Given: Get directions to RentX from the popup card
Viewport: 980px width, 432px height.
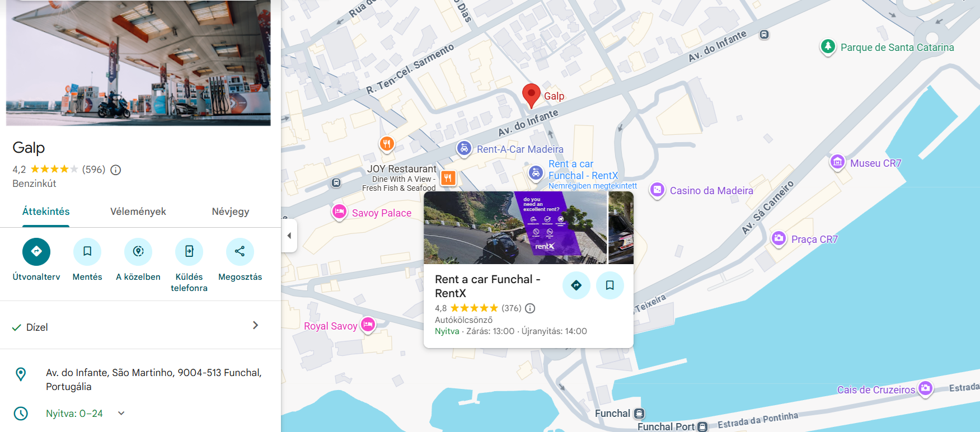Looking at the screenshot, I should click(576, 285).
